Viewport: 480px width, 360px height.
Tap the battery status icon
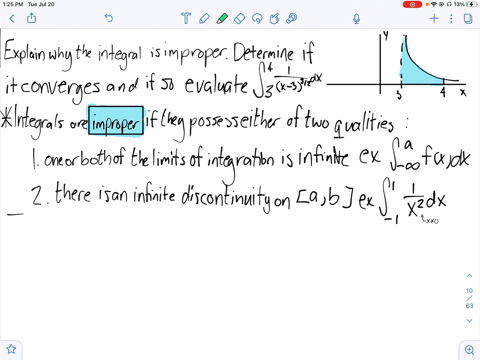pos(472,4)
